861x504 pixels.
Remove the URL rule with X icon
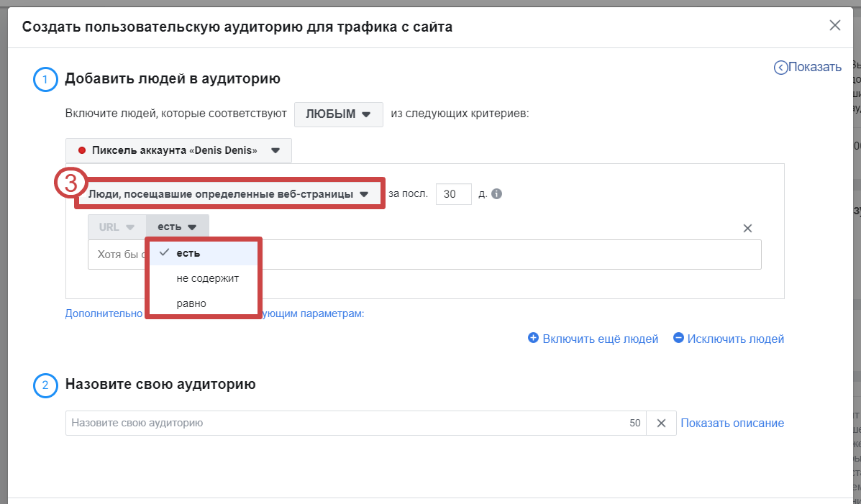[747, 228]
